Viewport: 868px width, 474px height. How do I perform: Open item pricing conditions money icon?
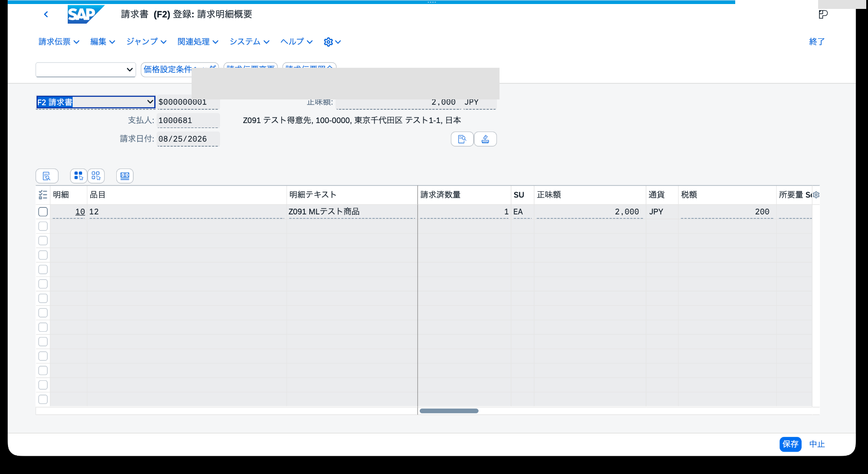tap(125, 176)
